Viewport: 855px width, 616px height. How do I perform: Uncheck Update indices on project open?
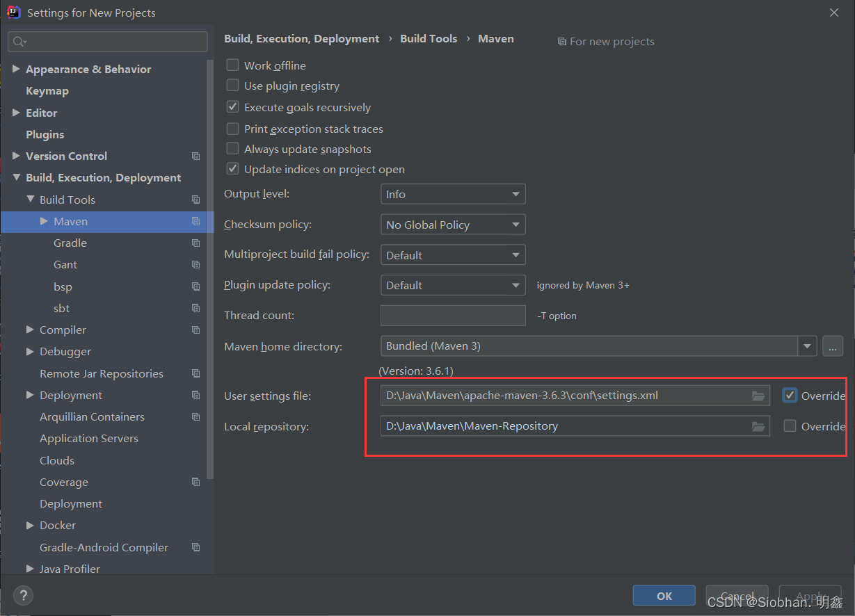pyautogui.click(x=233, y=169)
